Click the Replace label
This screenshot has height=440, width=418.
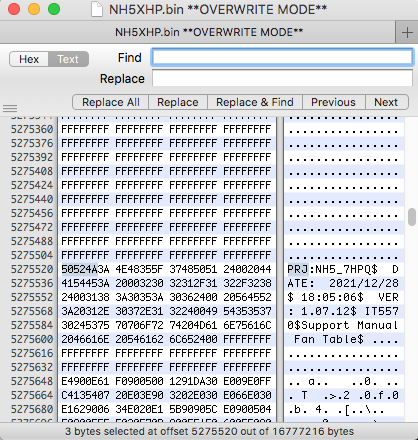click(122, 79)
